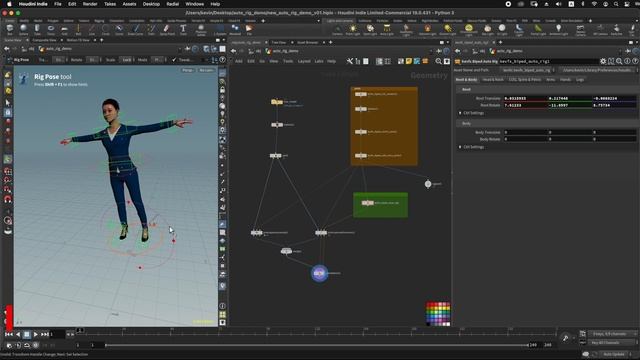640x360 pixels.
Task: Open the Tree View pane tab
Action: pos(279,42)
